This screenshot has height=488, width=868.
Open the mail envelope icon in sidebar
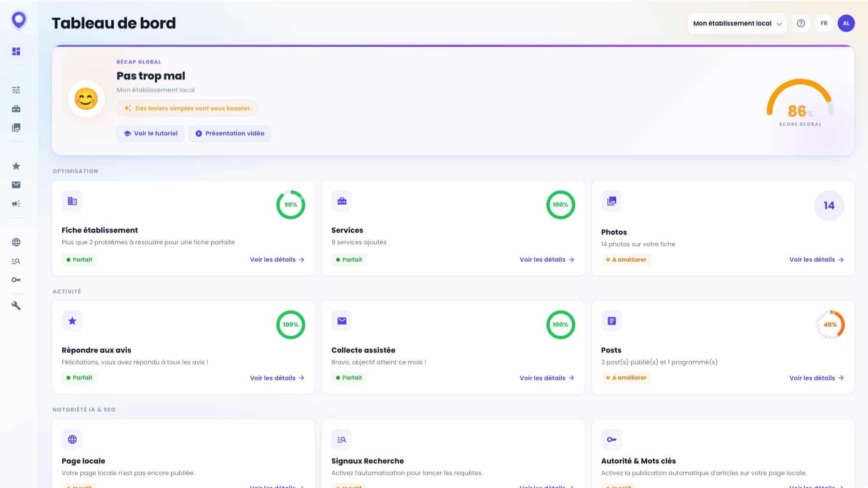[x=16, y=185]
